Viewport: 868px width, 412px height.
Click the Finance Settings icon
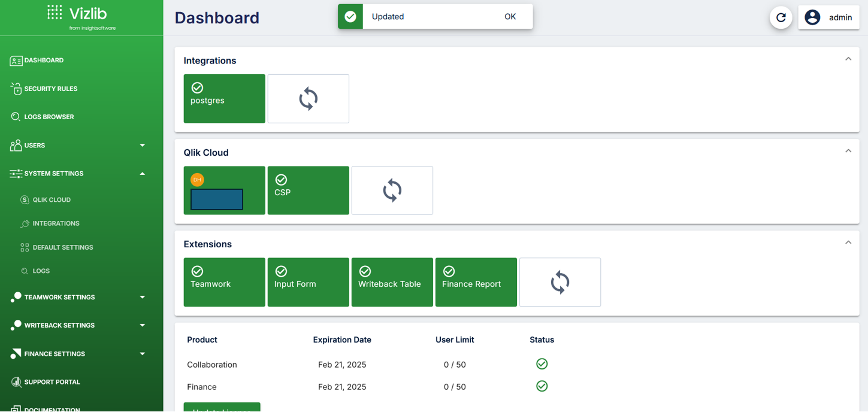(16, 353)
